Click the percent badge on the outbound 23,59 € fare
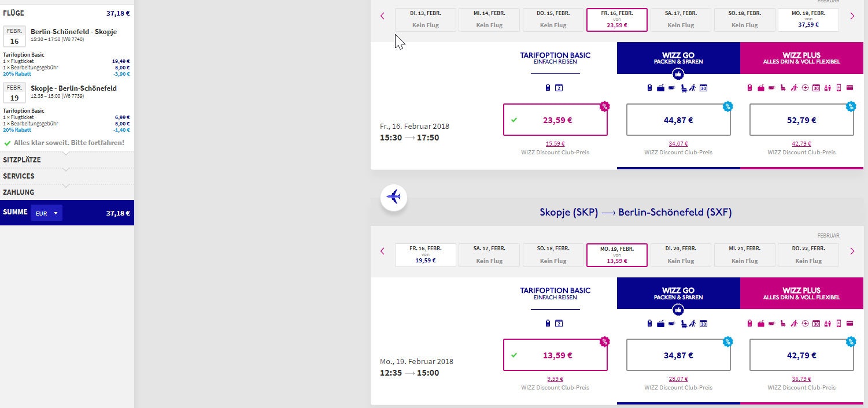Screen dimensions: 868x408 [x=604, y=106]
